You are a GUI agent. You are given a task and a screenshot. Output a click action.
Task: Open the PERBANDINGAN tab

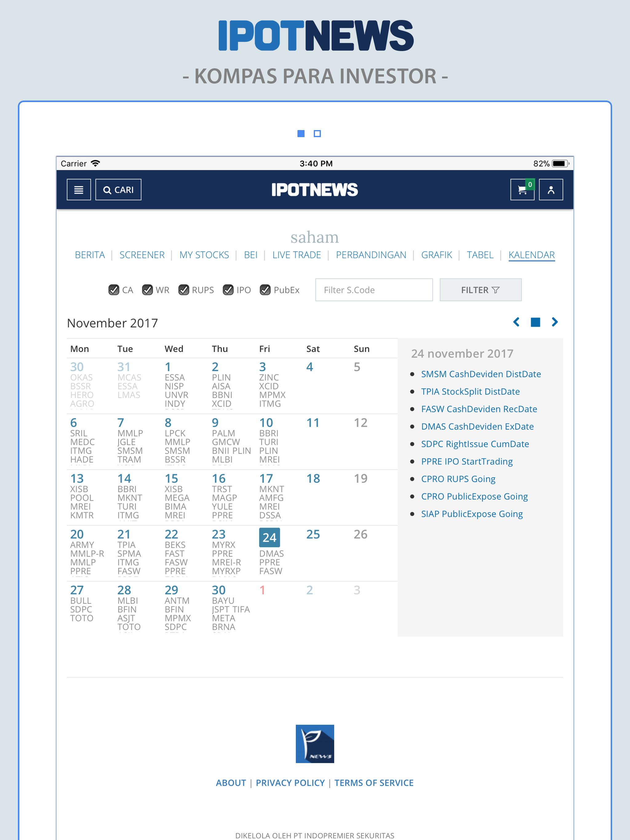(371, 255)
